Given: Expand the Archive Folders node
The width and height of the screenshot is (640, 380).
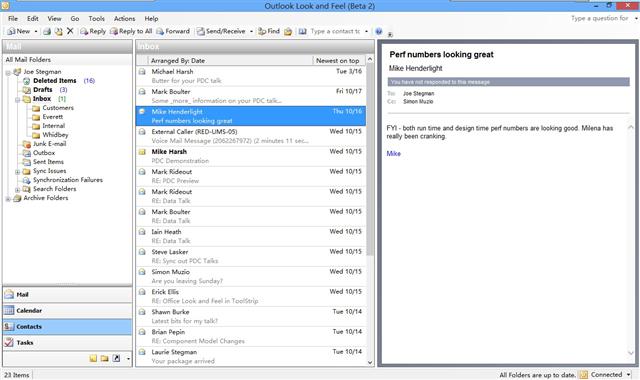Looking at the screenshot, I should (8, 199).
